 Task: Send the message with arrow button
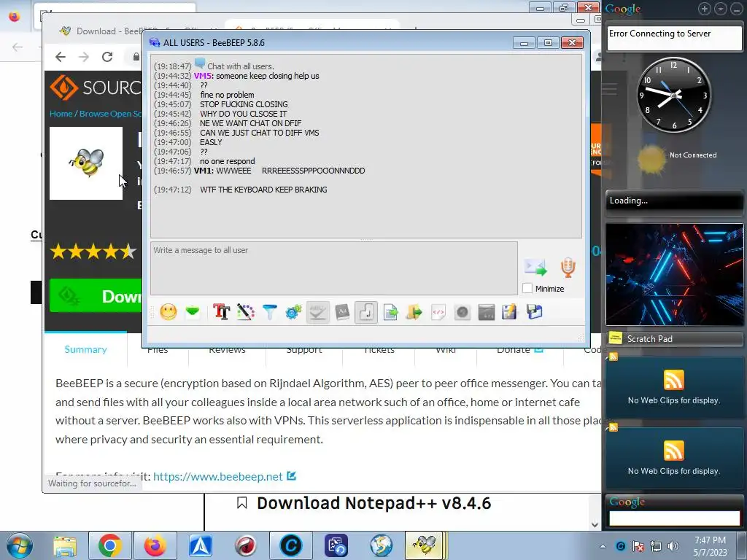pyautogui.click(x=535, y=268)
